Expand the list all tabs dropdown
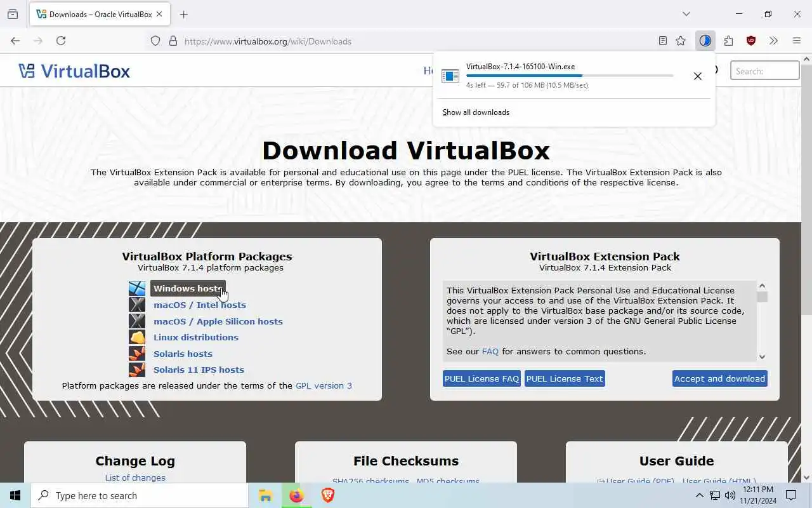The width and height of the screenshot is (812, 508). [x=686, y=14]
